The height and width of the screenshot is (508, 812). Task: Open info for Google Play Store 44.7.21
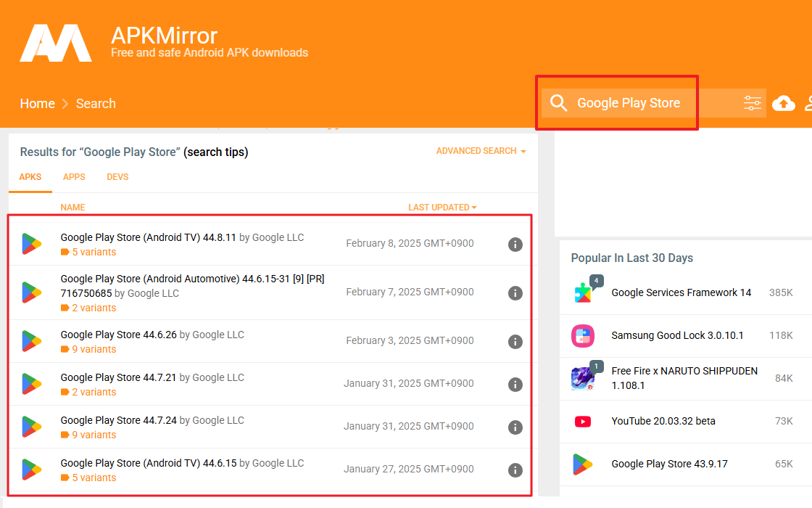pyautogui.click(x=515, y=385)
